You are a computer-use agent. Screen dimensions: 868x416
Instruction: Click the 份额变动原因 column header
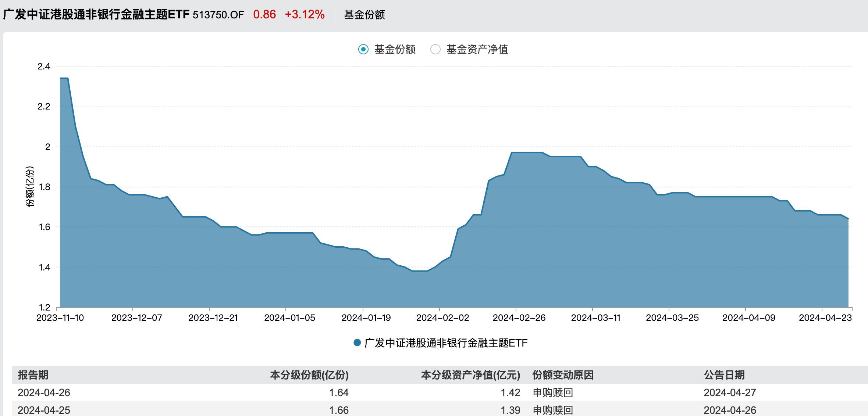[563, 375]
